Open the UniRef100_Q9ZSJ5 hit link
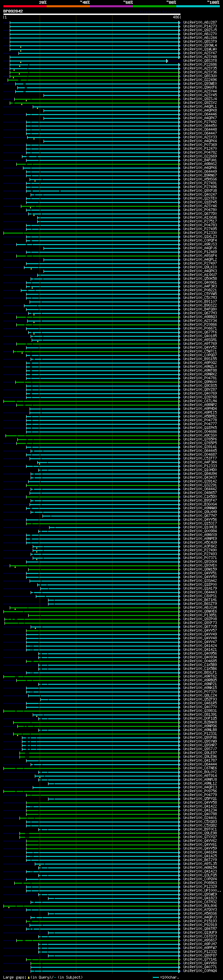The image size is (223, 980). click(x=200, y=31)
